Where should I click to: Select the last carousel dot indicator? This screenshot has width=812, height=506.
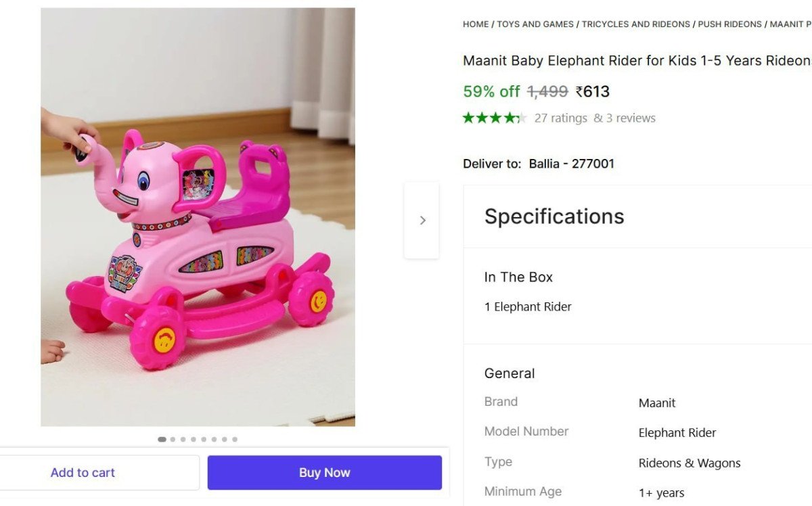[x=235, y=439]
